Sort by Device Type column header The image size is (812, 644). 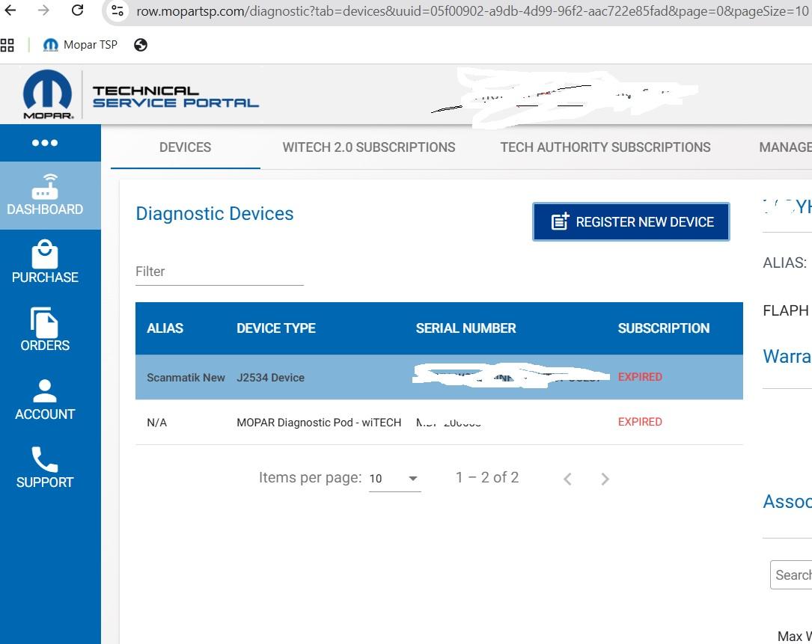coord(276,328)
